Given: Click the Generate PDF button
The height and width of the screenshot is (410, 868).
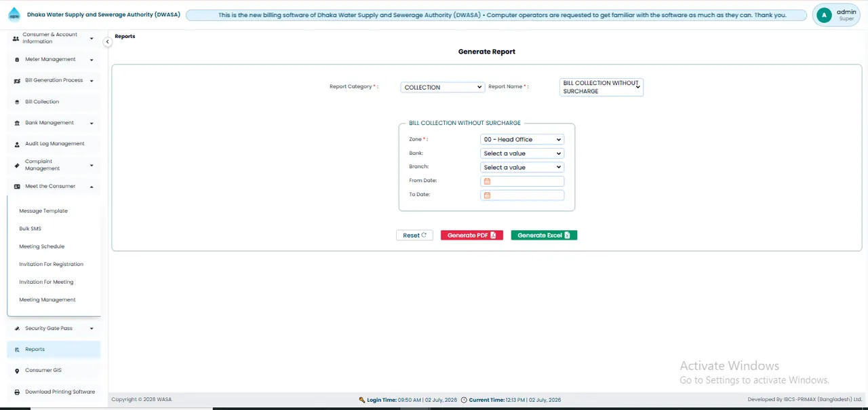Looking at the screenshot, I should pos(472,236).
